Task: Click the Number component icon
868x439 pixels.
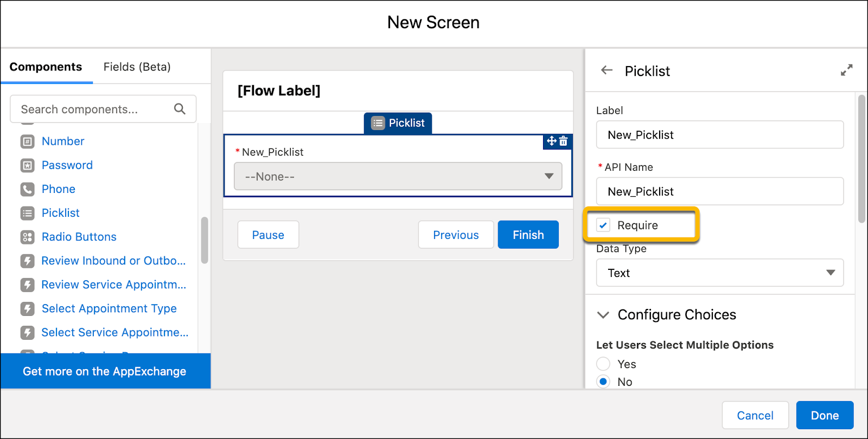Action: click(27, 141)
